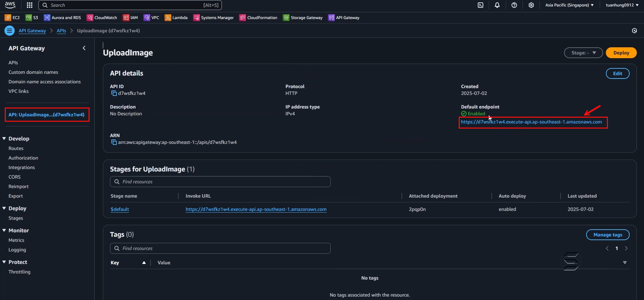Screen dimensions: 644x300
Task: Open the Lambda shortcut
Action: [176, 18]
